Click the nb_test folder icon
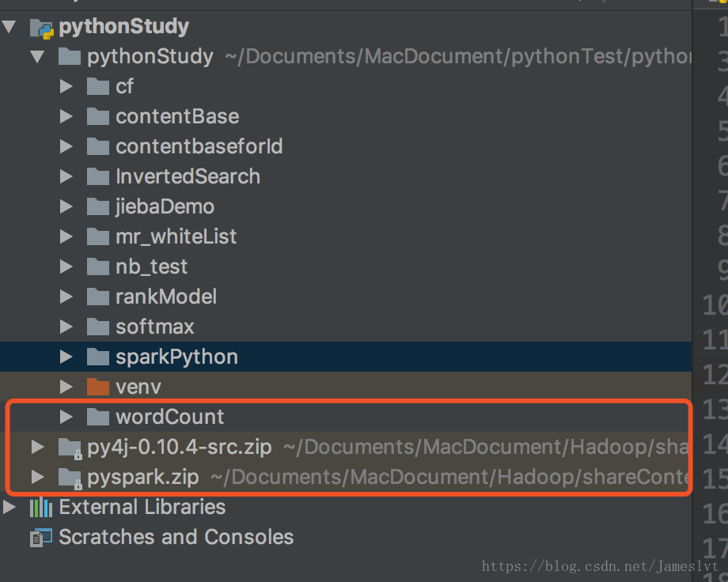This screenshot has width=728, height=582. tap(98, 266)
